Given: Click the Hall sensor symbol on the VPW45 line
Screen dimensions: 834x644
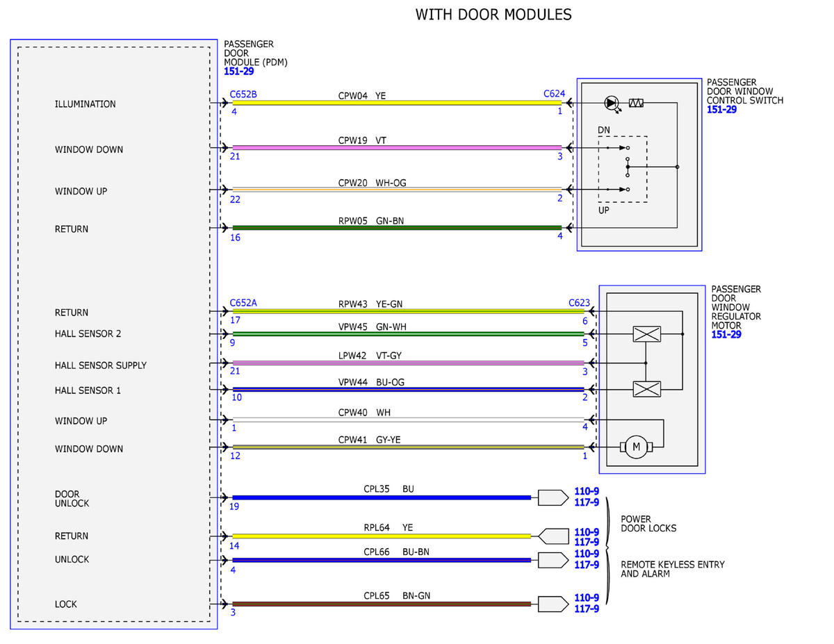Looking at the screenshot, I should pyautogui.click(x=646, y=334).
